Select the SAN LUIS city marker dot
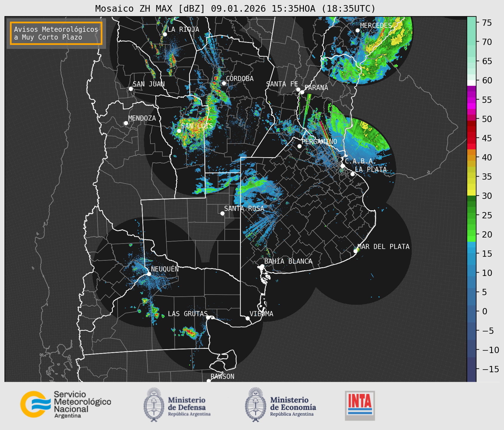 click(179, 131)
